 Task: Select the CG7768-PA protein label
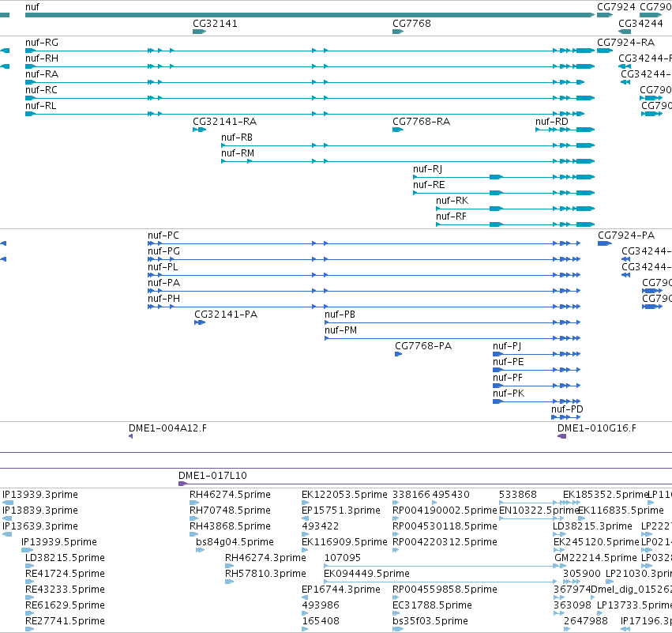click(423, 346)
